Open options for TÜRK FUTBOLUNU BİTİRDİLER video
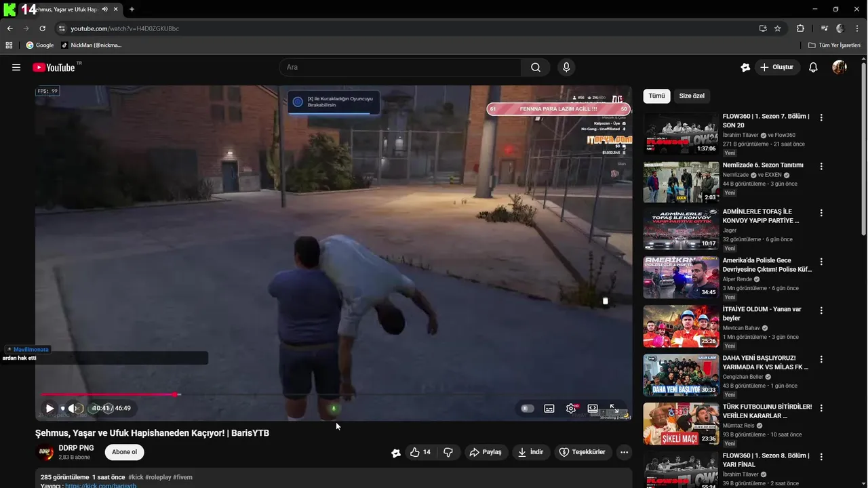Image resolution: width=868 pixels, height=488 pixels. [x=821, y=408]
